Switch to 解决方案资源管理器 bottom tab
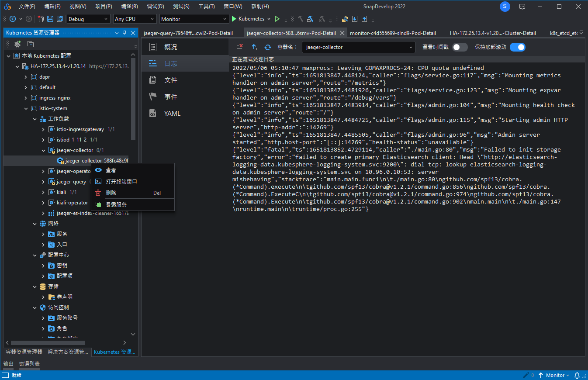The width and height of the screenshot is (588, 380). coord(68,352)
